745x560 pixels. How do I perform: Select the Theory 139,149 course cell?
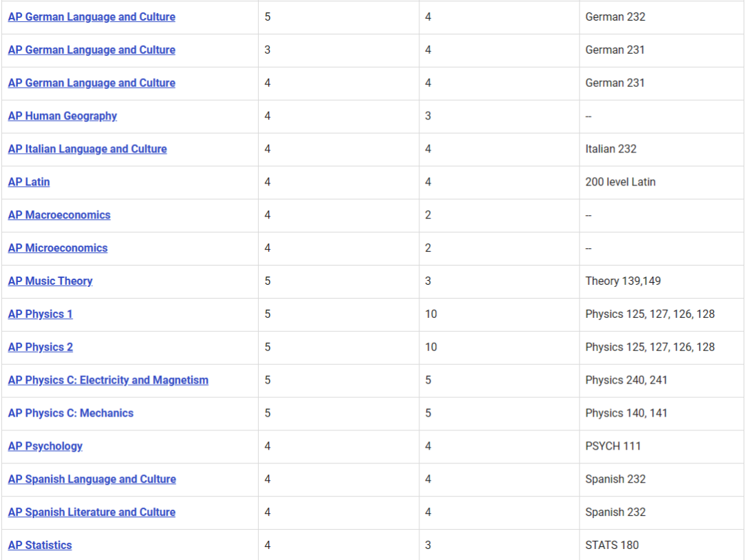click(x=624, y=281)
